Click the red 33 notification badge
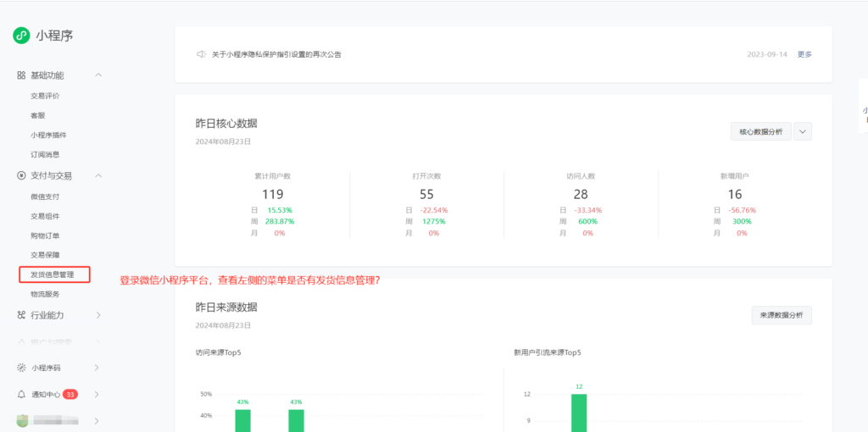 pyautogui.click(x=70, y=395)
